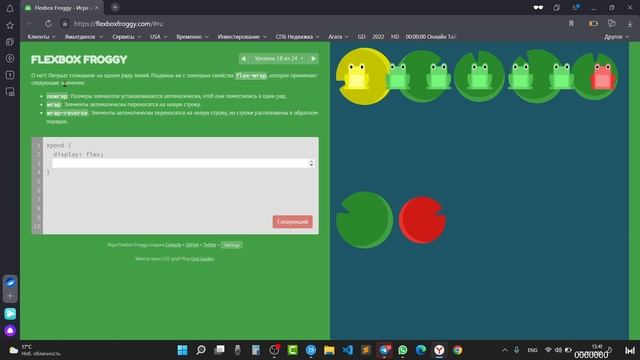
Task: Open Google Chrome from taskbar
Action: [458, 350]
